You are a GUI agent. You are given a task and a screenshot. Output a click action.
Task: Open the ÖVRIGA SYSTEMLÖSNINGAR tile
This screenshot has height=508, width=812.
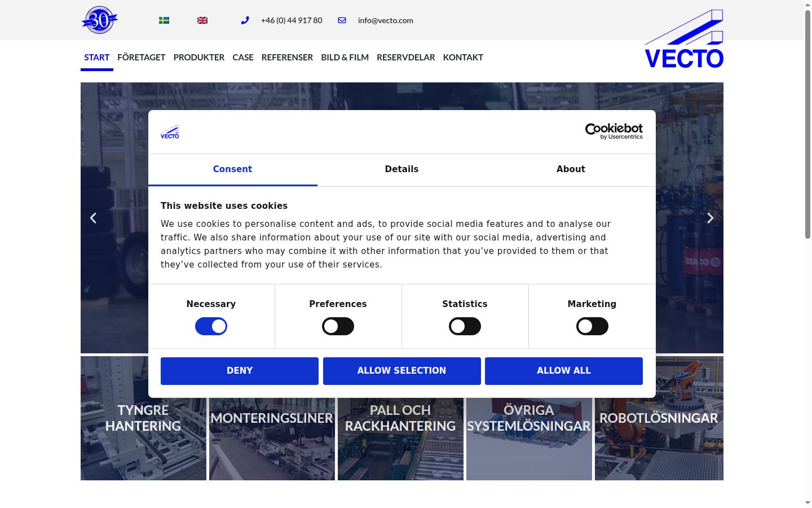529,418
